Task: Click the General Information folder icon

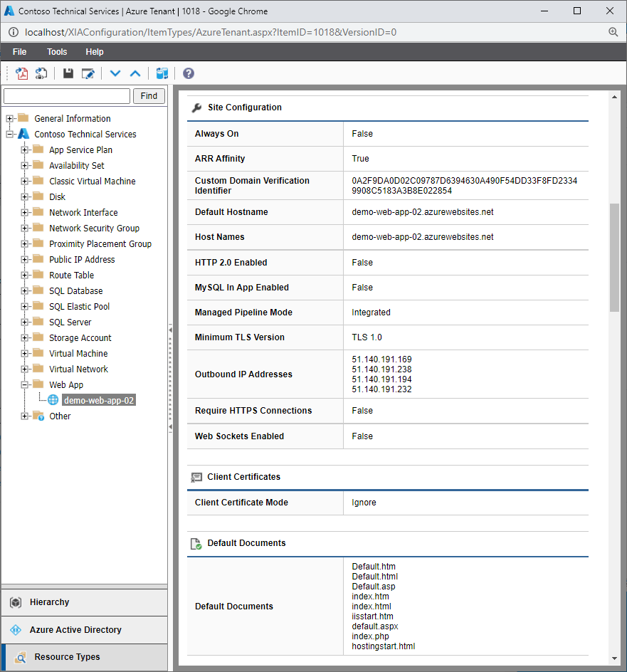Action: [x=23, y=118]
